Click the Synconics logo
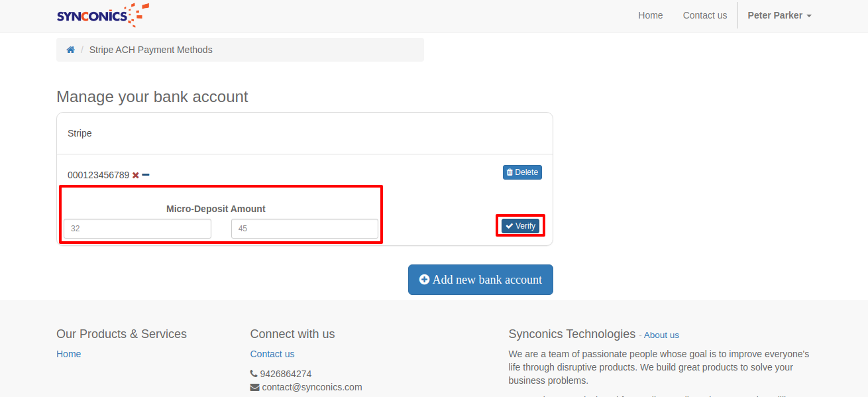The width and height of the screenshot is (868, 397). click(x=103, y=15)
